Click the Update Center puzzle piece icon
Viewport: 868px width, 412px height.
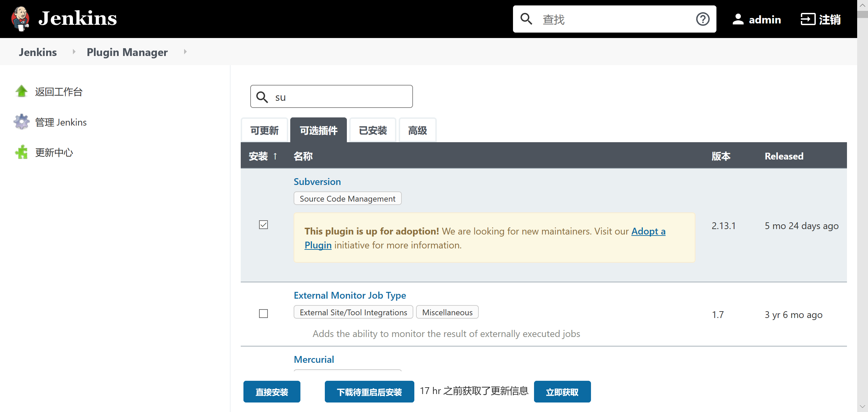[x=22, y=152]
